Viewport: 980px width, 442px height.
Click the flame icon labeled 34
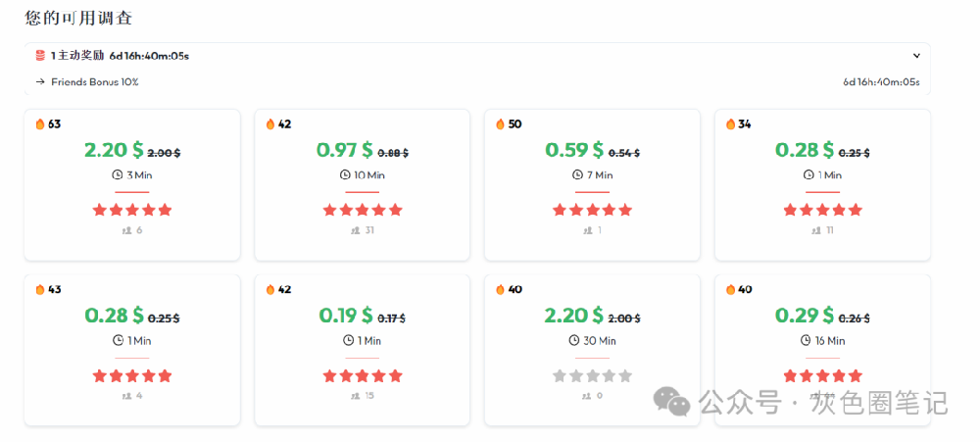click(x=730, y=124)
